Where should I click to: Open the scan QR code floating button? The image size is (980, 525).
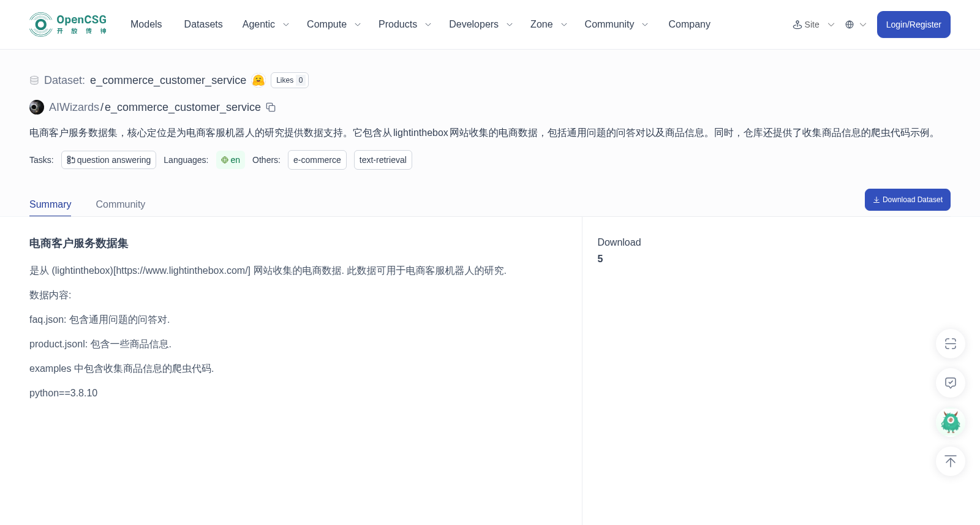[x=951, y=344]
